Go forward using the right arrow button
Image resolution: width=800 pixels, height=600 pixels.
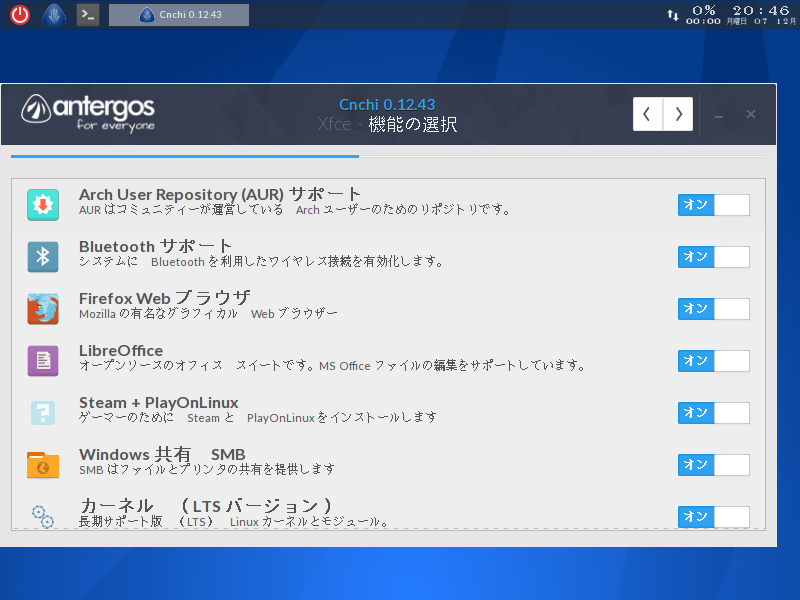pos(677,114)
